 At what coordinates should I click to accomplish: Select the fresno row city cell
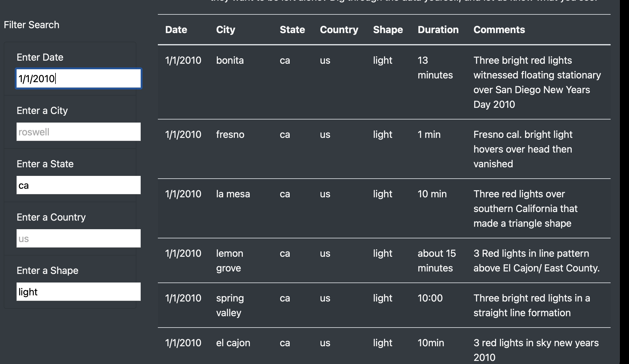point(230,135)
